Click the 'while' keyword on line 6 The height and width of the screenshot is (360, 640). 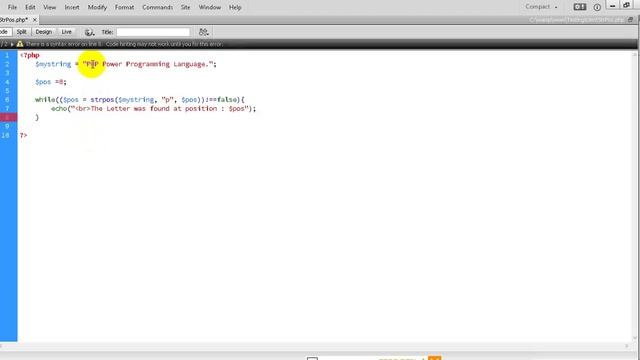[45, 100]
